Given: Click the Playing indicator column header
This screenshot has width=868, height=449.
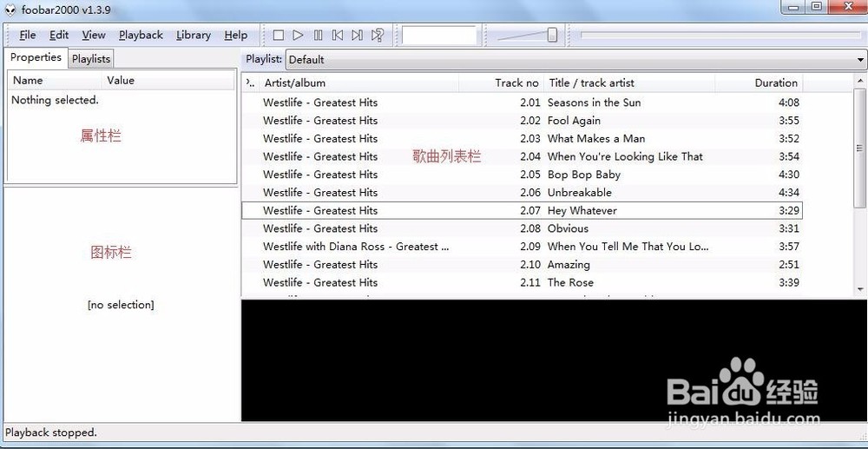Looking at the screenshot, I should 251,83.
